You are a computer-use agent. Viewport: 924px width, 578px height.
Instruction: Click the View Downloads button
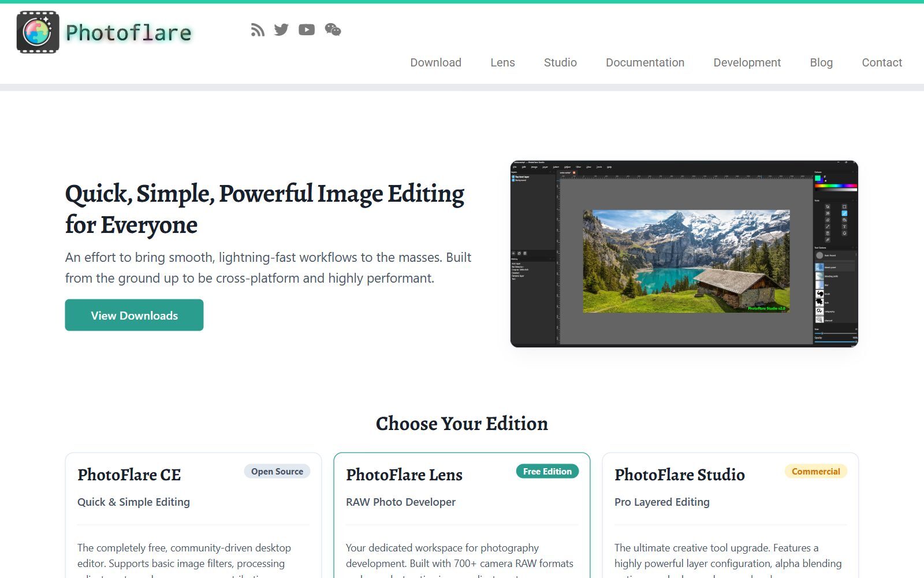click(134, 315)
